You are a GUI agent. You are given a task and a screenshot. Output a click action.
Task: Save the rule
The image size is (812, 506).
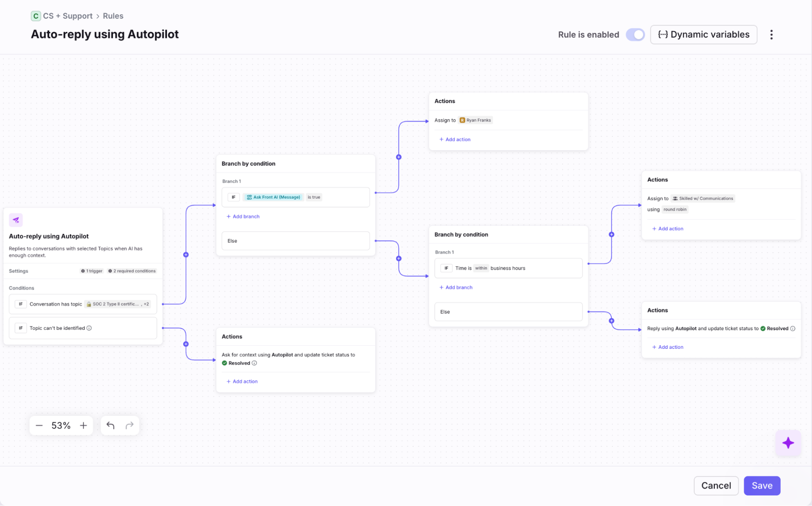tap(762, 485)
